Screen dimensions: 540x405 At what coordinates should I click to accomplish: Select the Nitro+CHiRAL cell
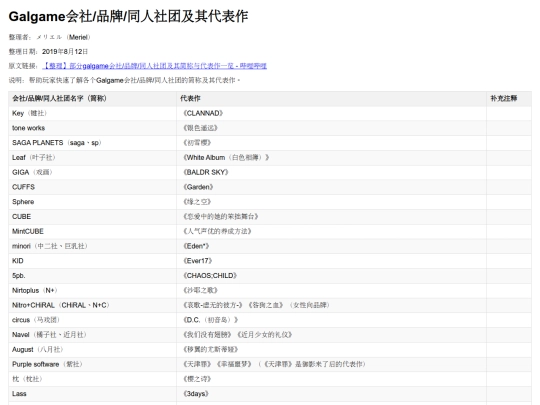tap(92, 305)
